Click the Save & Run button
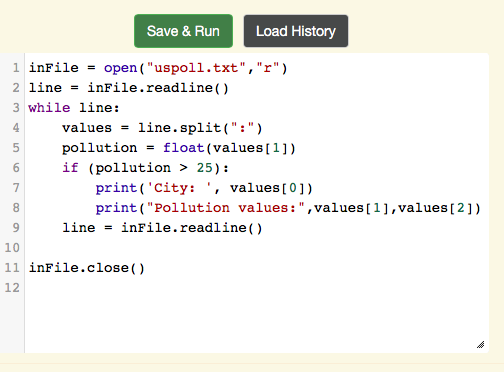 pyautogui.click(x=183, y=31)
